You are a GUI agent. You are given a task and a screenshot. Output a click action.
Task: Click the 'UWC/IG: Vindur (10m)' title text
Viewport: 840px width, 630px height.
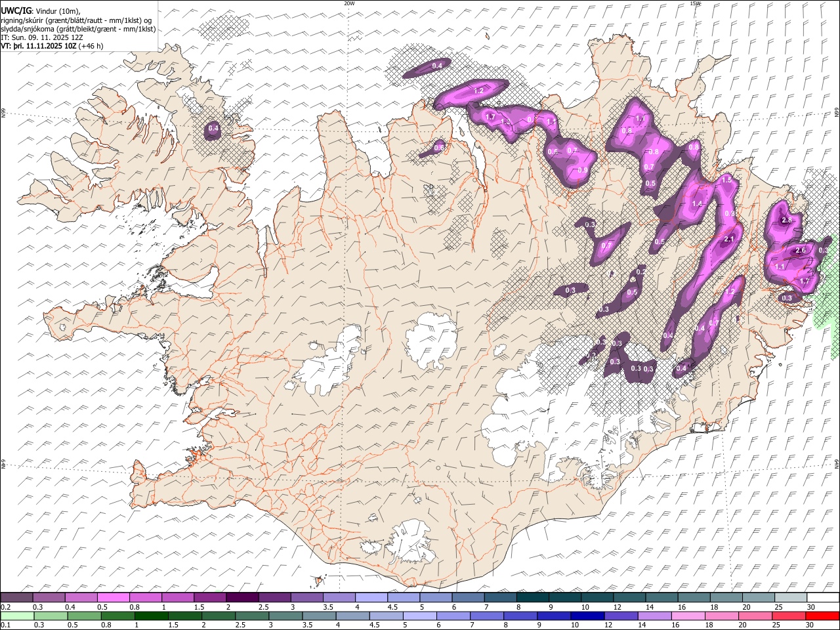tap(40, 10)
